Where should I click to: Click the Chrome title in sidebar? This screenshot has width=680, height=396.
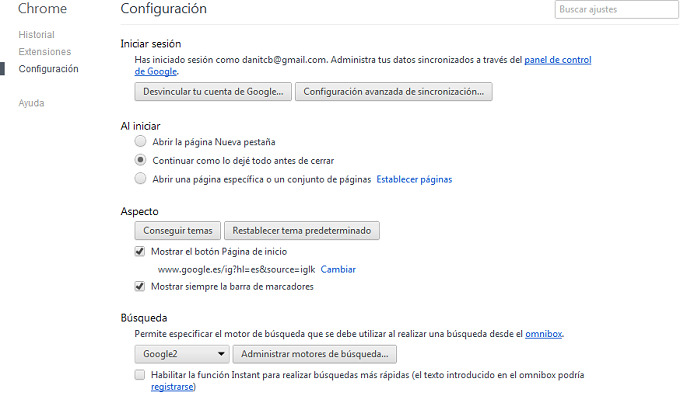click(x=42, y=9)
